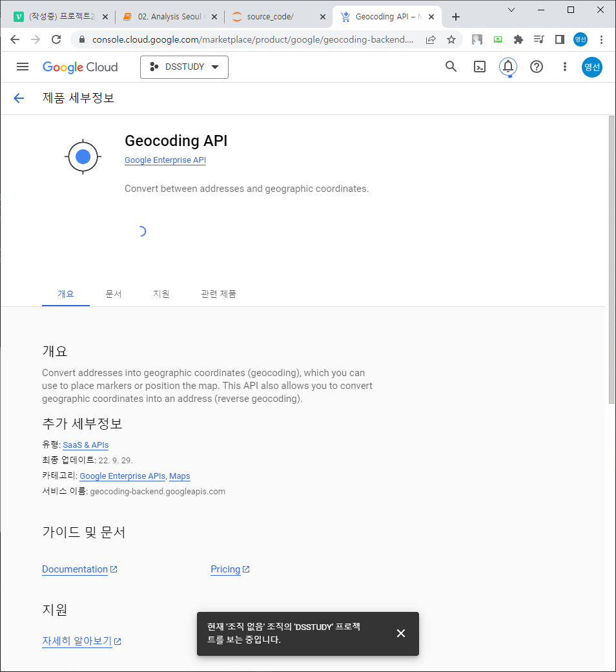Click the address bar URL field
Viewport: 616px width, 672px height.
tap(252, 40)
